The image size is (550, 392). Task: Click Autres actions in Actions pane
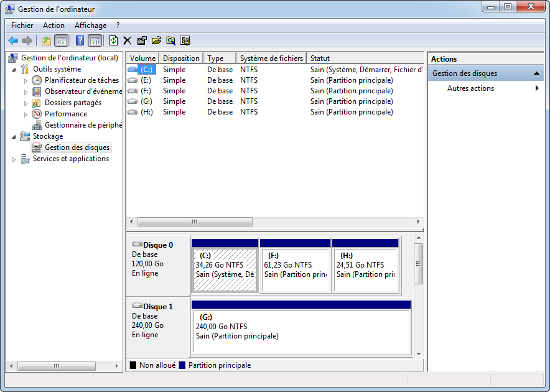coord(470,88)
